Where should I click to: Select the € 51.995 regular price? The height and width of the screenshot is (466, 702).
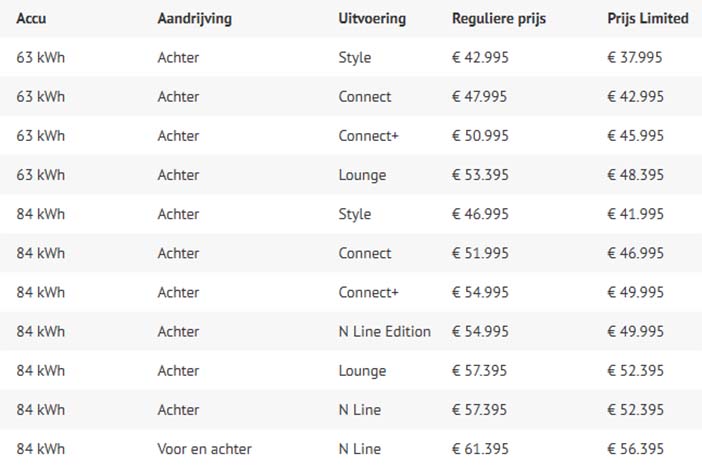480,253
